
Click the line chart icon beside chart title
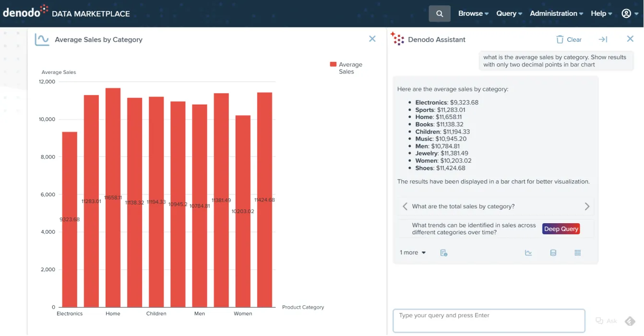pos(42,39)
